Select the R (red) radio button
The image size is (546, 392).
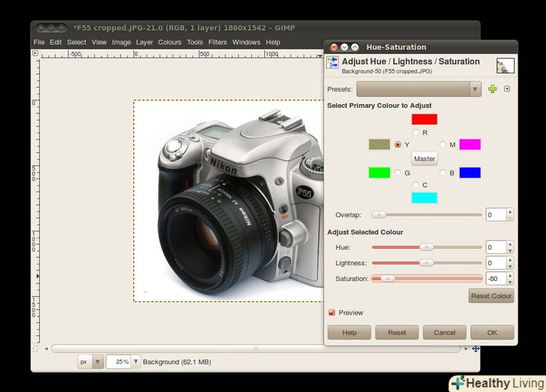coord(415,133)
